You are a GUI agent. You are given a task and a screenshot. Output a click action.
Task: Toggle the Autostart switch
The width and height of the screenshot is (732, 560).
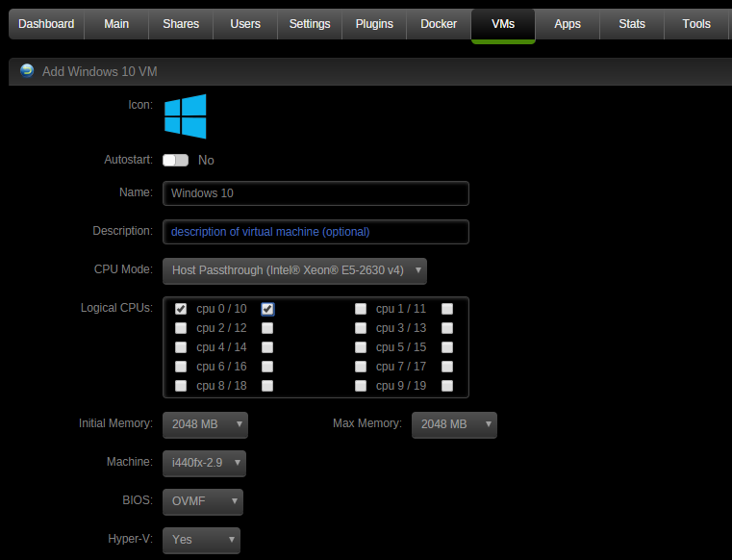(175, 160)
